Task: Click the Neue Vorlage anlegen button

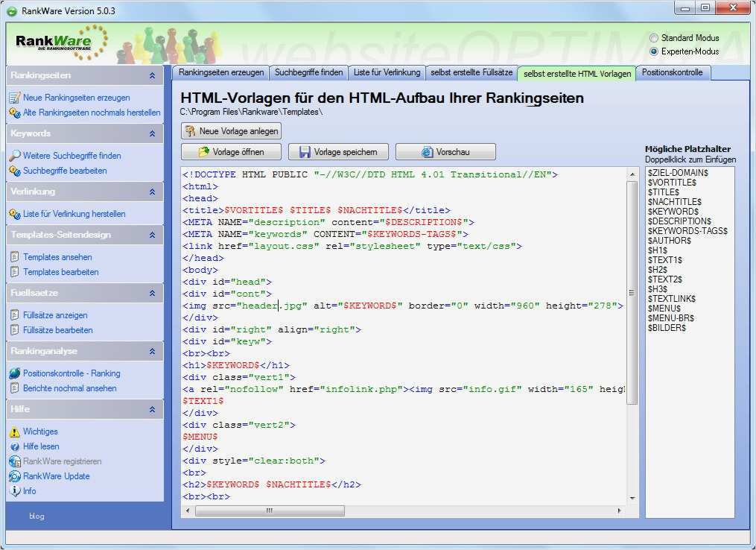Action: [x=232, y=131]
